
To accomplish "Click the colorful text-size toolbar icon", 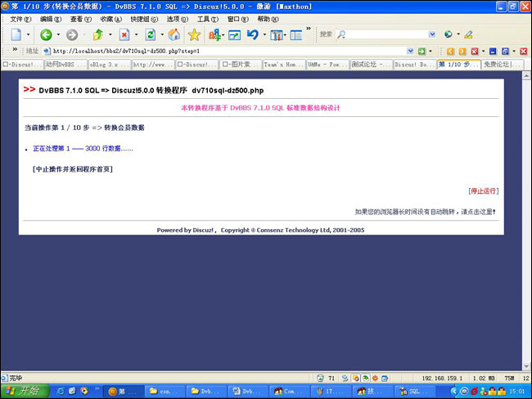I will [214, 34].
